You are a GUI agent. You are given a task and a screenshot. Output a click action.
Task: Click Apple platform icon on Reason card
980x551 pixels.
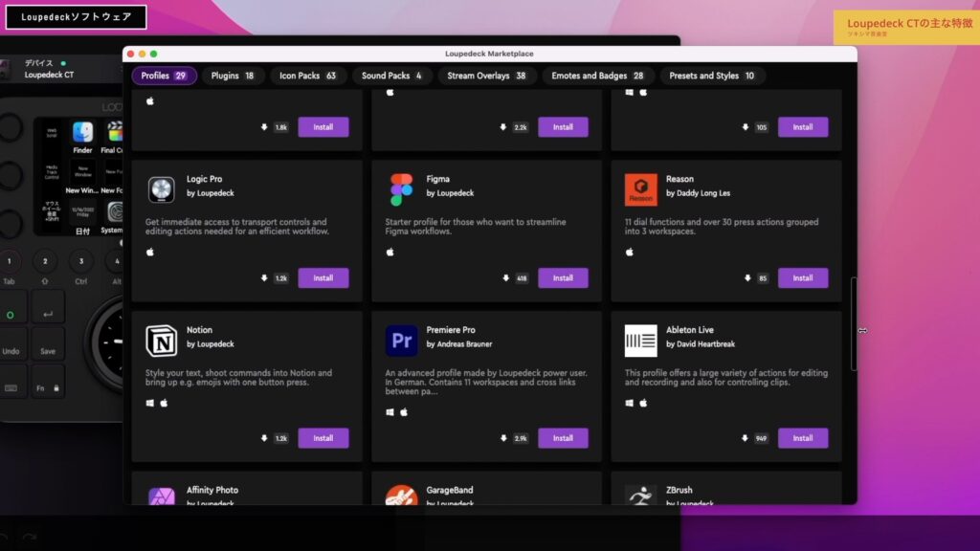(x=630, y=252)
